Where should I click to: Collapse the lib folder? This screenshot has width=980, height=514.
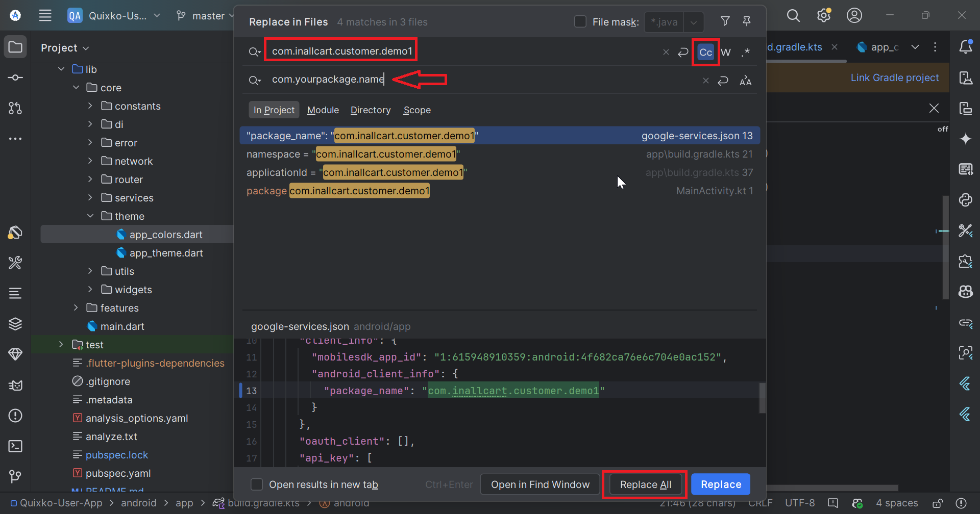(x=61, y=69)
